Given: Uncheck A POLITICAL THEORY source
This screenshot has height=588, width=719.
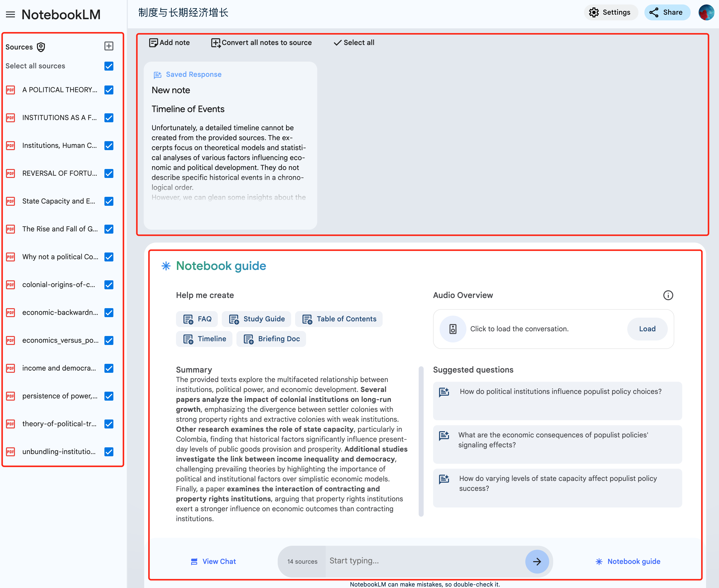Looking at the screenshot, I should [109, 90].
